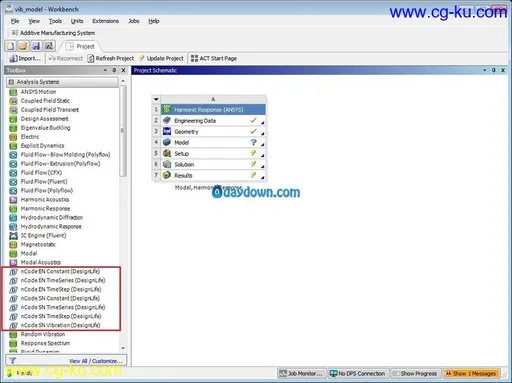The height and width of the screenshot is (383, 512).
Task: Click the Open folder icon
Action: [23, 46]
